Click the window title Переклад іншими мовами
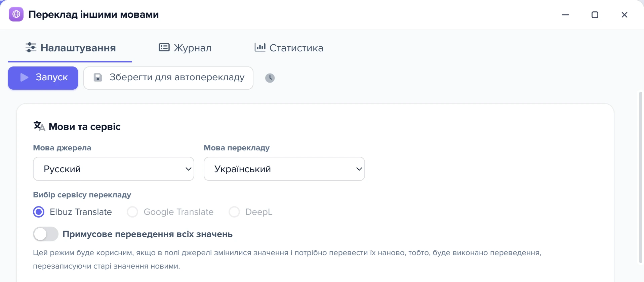 (x=93, y=14)
